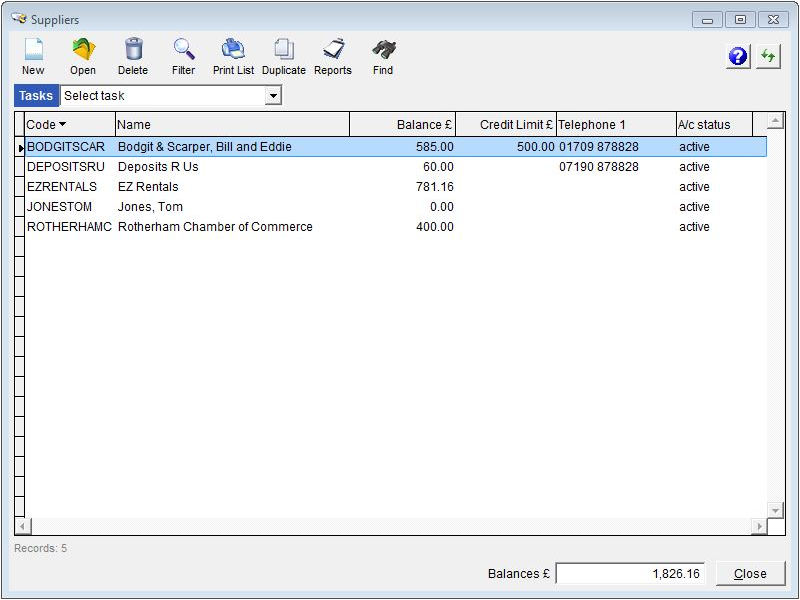
Task: Delete the selected supplier via trash icon
Action: [x=133, y=57]
